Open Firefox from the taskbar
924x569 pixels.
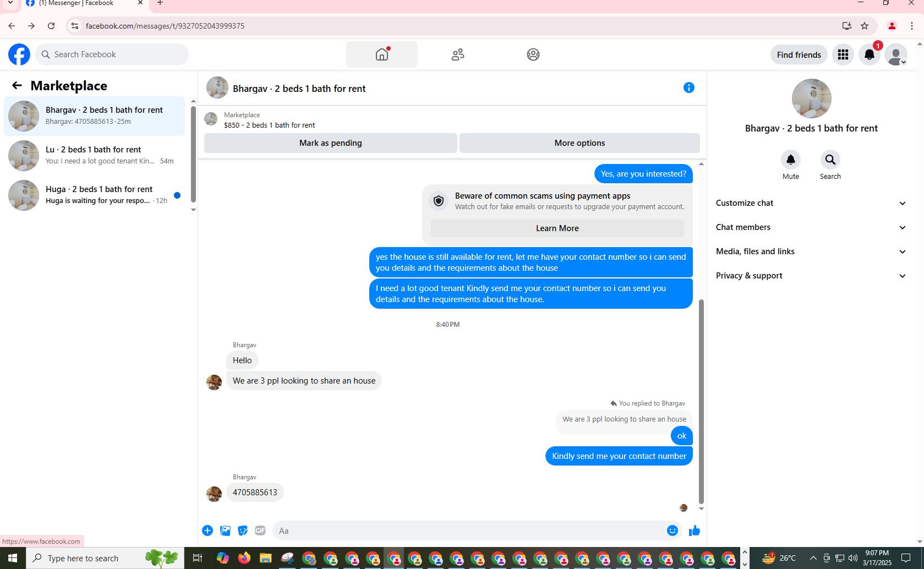(244, 558)
